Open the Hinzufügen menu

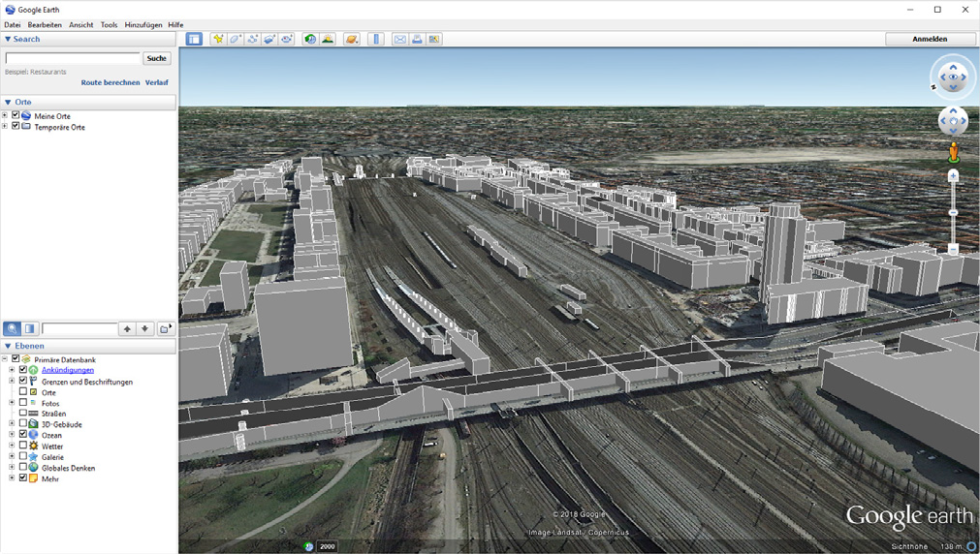(x=143, y=25)
